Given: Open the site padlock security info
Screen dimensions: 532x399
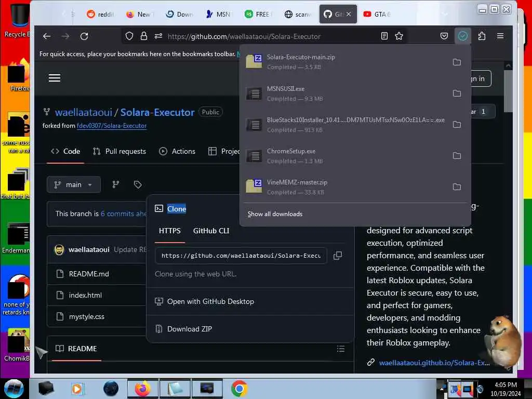Looking at the screenshot, I should pyautogui.click(x=144, y=36).
